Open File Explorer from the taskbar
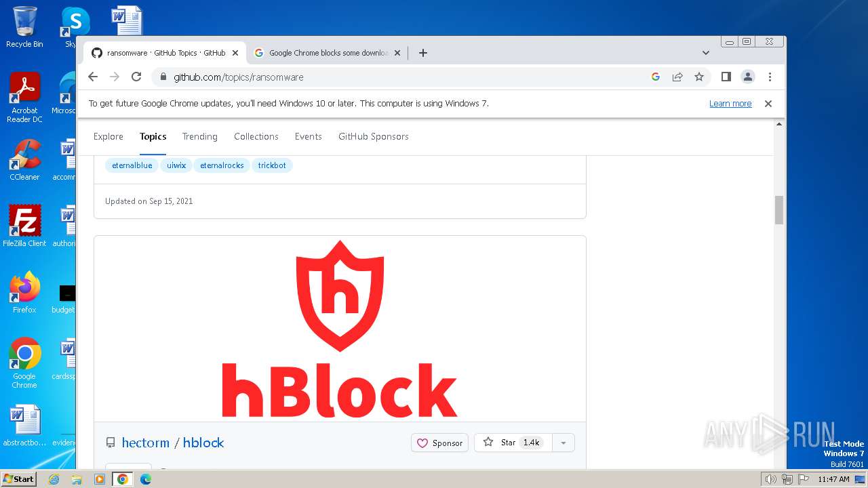The height and width of the screenshot is (488, 868). [77, 479]
